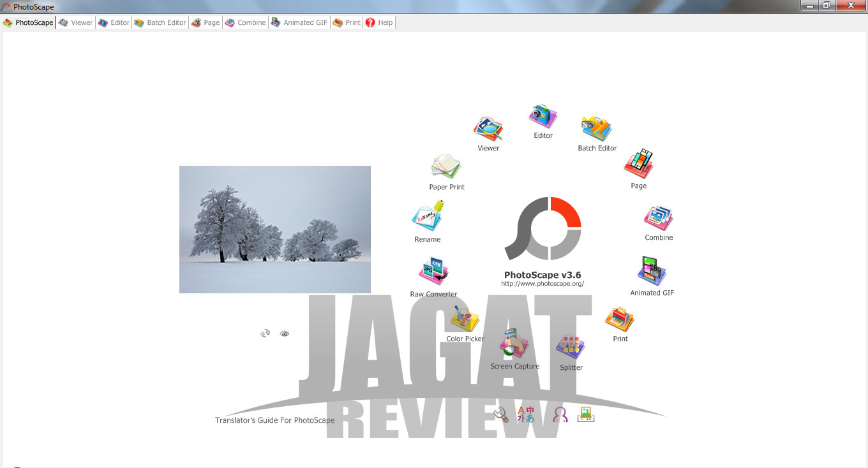Open the Translator's Guide For PhotoScape link
Viewport: 868px width, 468px height.
pyautogui.click(x=274, y=420)
